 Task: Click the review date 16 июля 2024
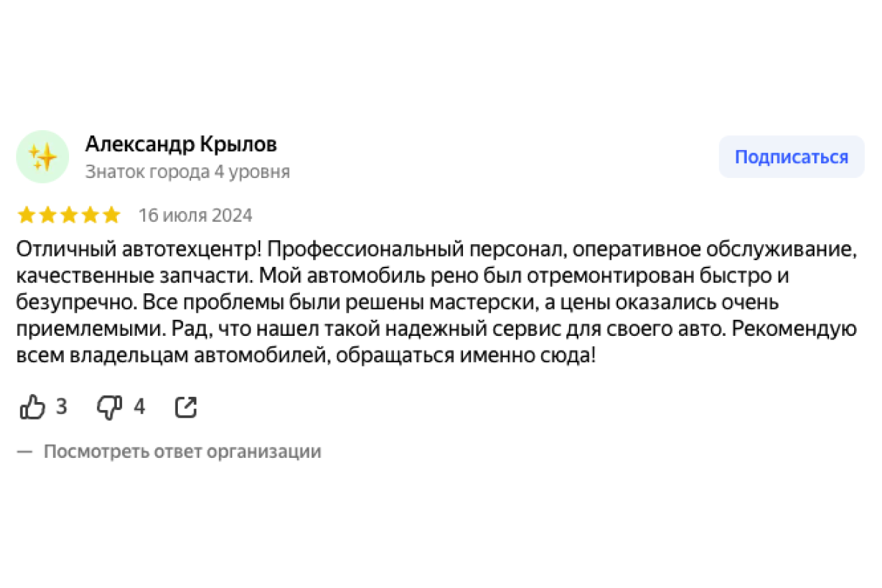point(196,215)
